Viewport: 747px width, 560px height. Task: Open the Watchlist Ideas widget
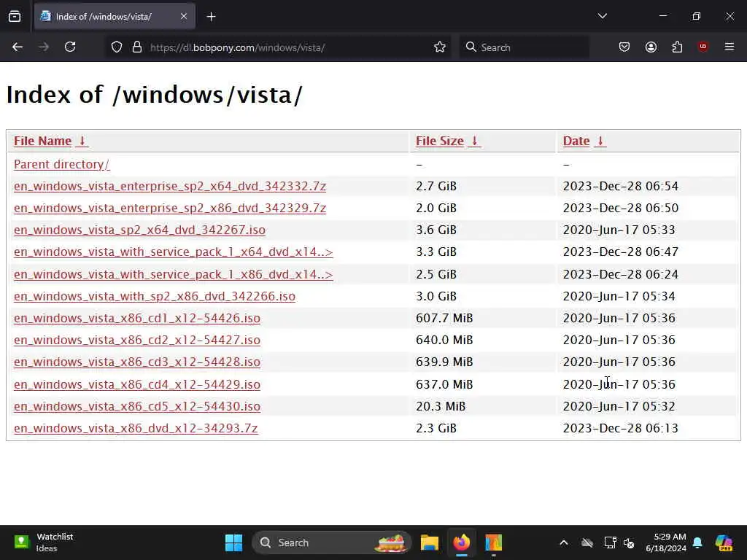pyautogui.click(x=44, y=542)
